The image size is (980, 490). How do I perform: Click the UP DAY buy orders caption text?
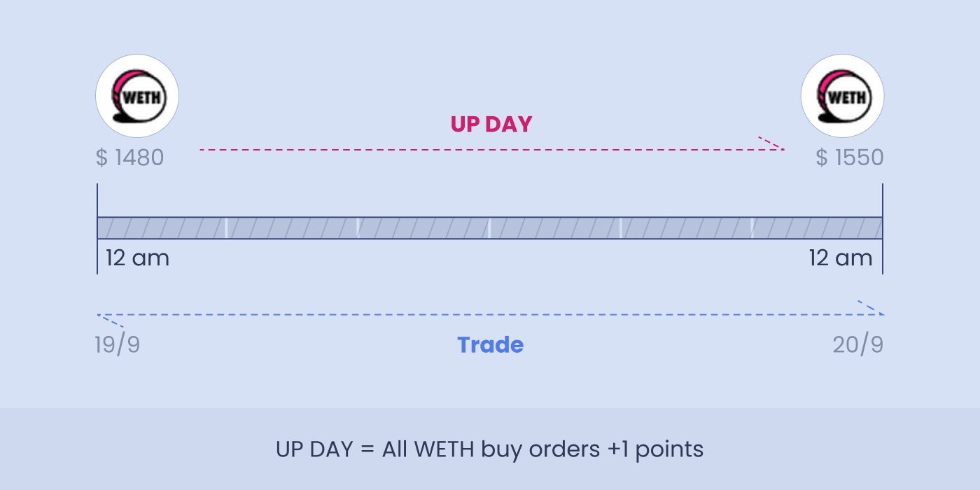[x=490, y=449]
